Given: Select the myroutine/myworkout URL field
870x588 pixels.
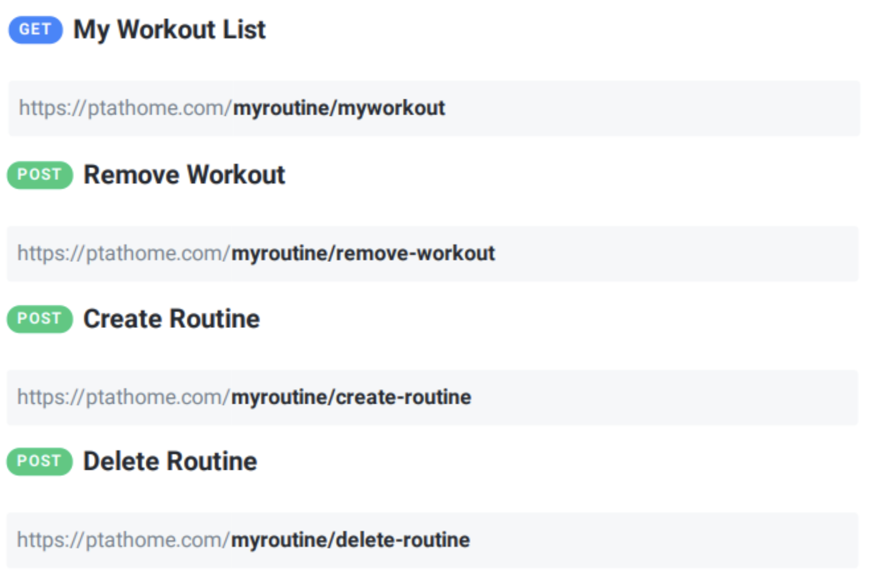Looking at the screenshot, I should [x=434, y=109].
